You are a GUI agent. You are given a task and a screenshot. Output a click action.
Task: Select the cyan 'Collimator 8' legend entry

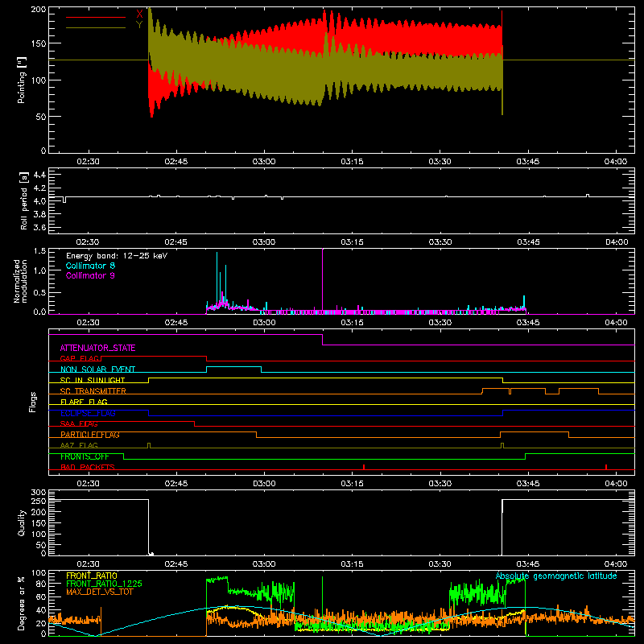click(x=90, y=266)
